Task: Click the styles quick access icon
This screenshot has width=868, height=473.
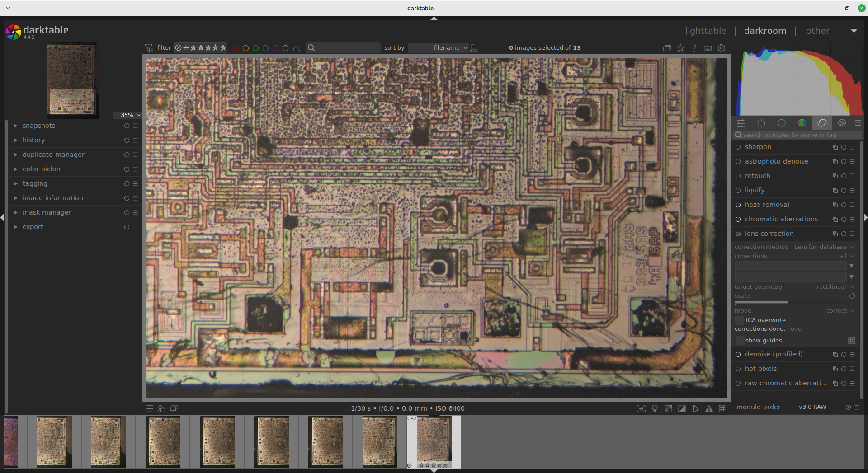Action: 161,409
